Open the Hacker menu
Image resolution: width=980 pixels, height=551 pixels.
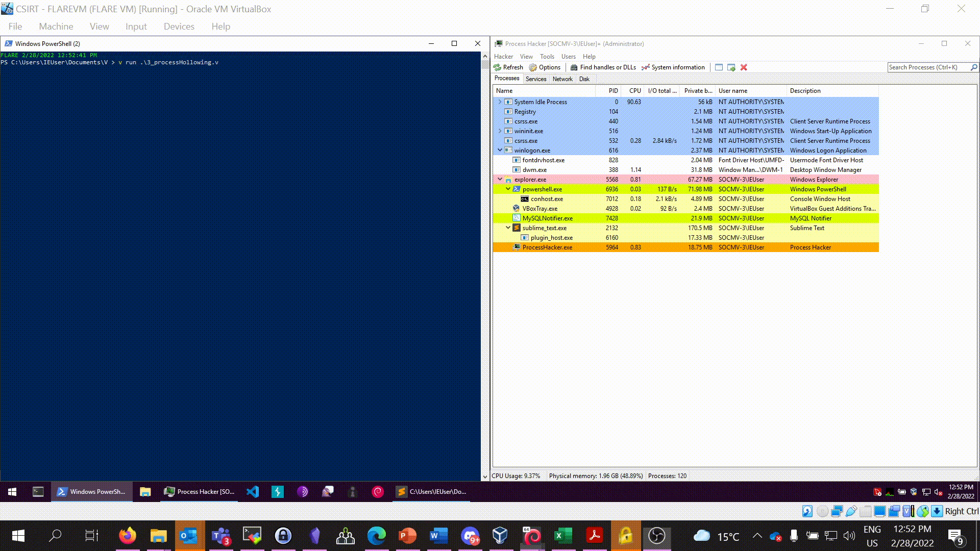(x=503, y=57)
